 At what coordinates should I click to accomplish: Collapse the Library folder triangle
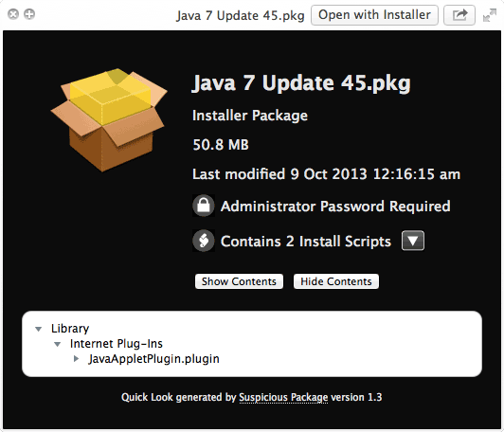pos(39,329)
